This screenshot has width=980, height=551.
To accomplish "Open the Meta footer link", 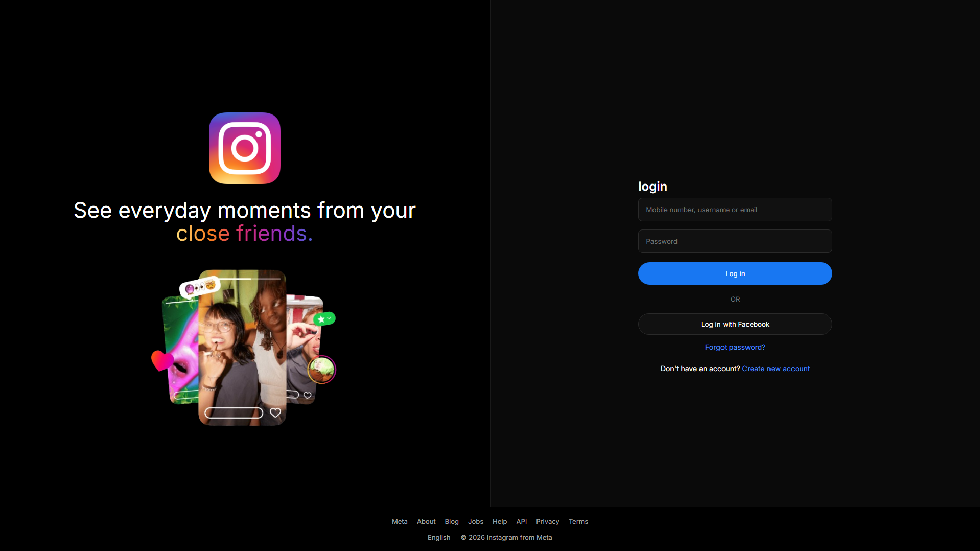I will click(x=400, y=521).
